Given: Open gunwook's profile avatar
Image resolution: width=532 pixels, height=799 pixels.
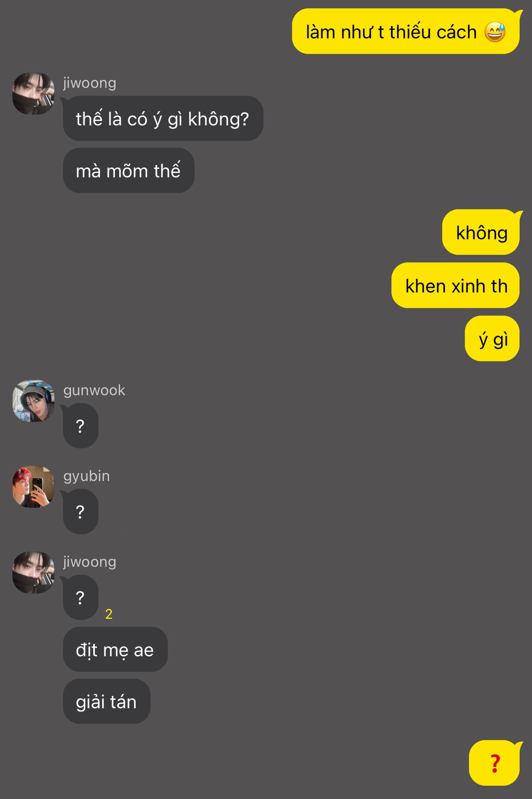Looking at the screenshot, I should coord(33,401).
